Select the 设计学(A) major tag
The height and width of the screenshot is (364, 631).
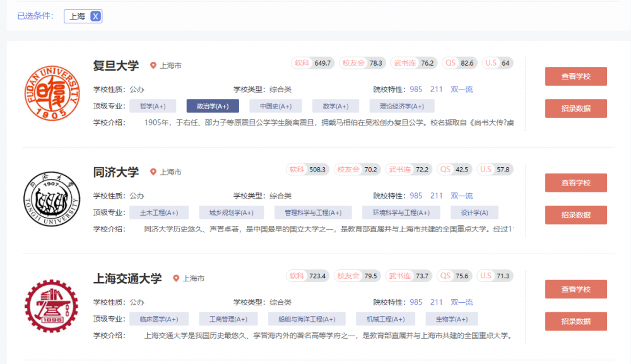pos(475,213)
